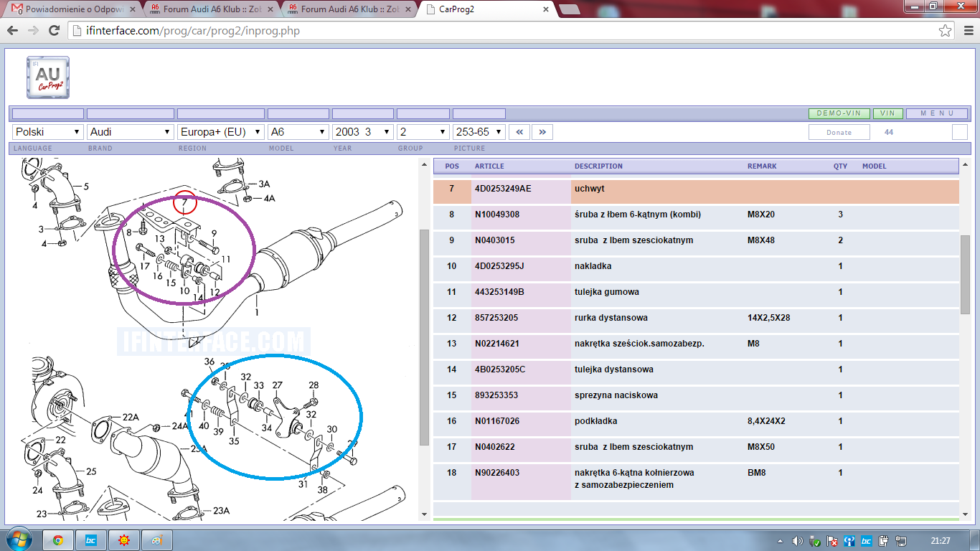Click the Donate button
Viewport: 980px width, 551px height.
839,132
